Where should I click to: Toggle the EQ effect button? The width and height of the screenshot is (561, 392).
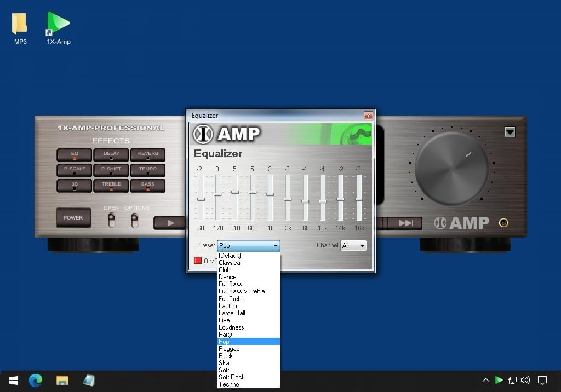click(x=75, y=155)
